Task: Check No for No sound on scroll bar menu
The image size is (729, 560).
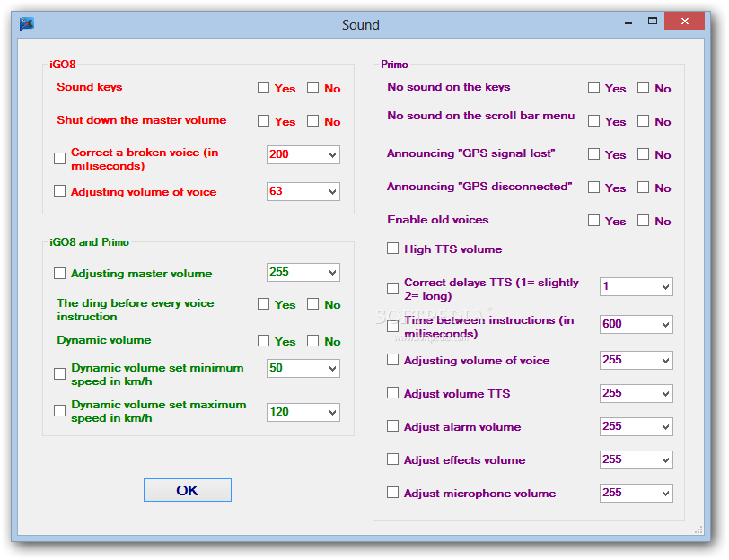Action: click(x=643, y=121)
